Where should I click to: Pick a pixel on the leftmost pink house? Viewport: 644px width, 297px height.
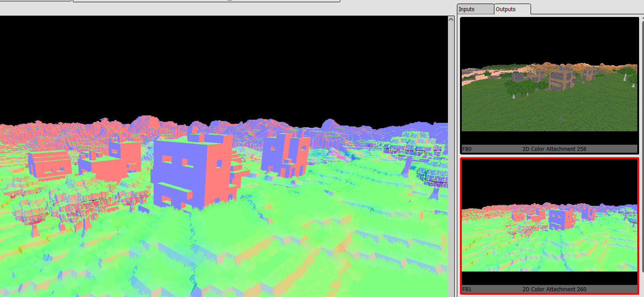click(50, 164)
